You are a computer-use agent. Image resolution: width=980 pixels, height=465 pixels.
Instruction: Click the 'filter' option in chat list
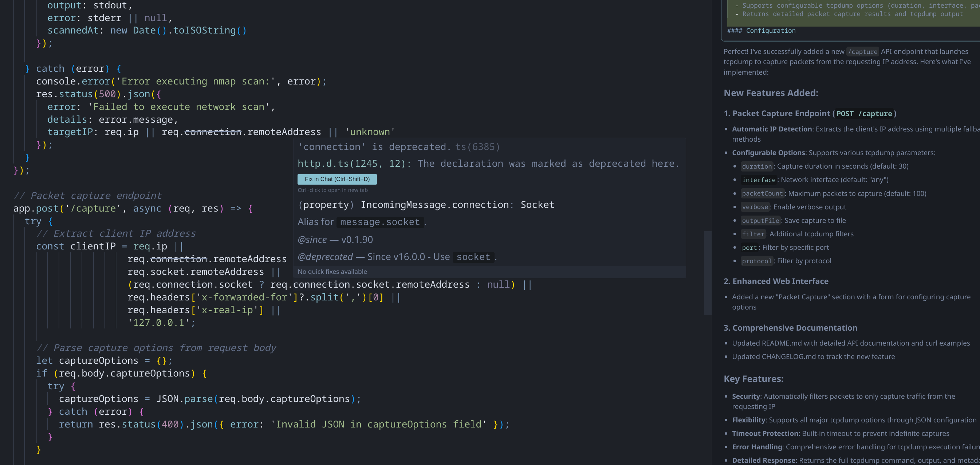click(x=753, y=234)
